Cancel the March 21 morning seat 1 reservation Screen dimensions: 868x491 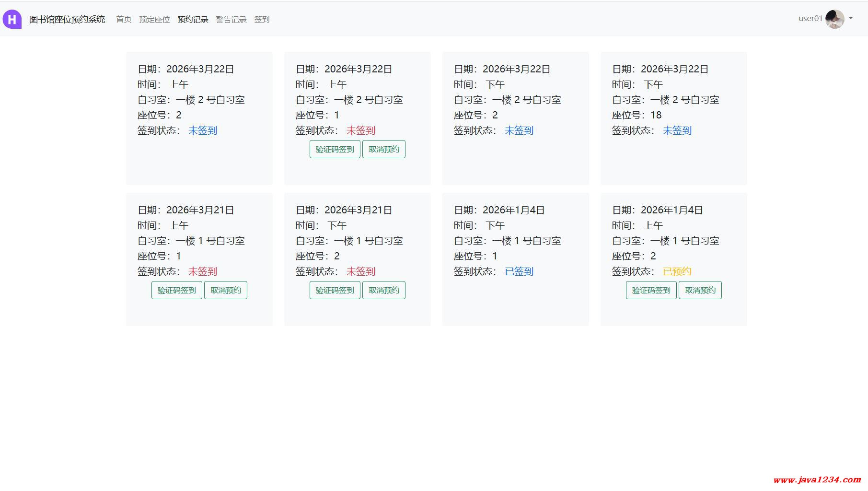click(225, 290)
